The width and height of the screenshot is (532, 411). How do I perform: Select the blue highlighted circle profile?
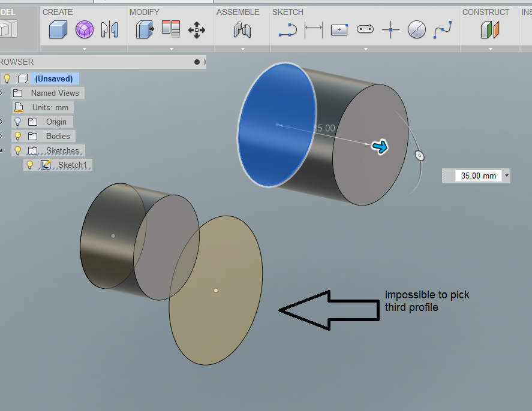pyautogui.click(x=276, y=125)
